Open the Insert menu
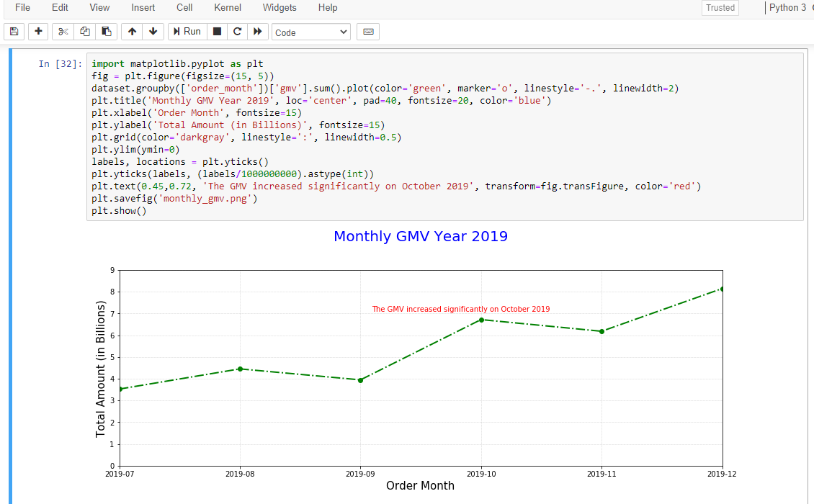The width and height of the screenshot is (814, 504). pos(143,8)
